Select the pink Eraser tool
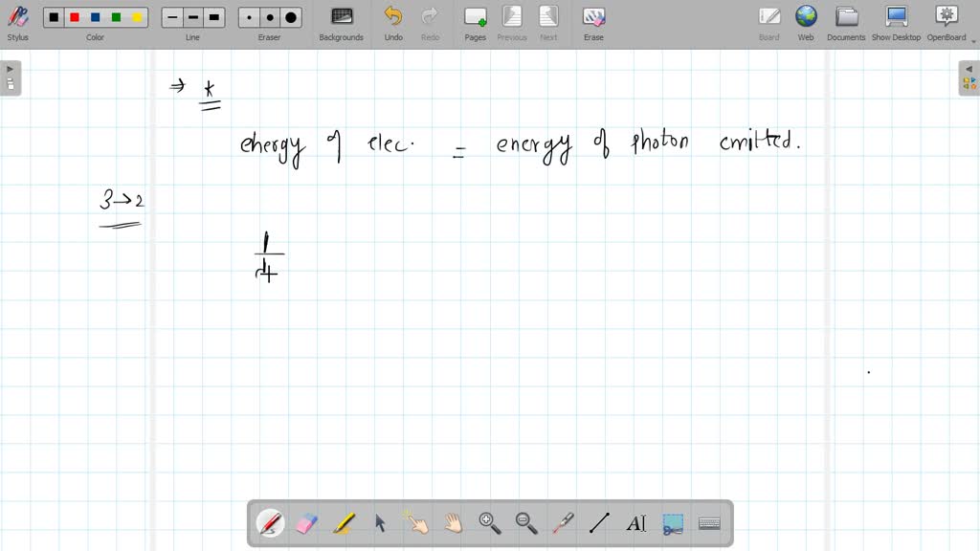The height and width of the screenshot is (551, 980). pos(306,523)
